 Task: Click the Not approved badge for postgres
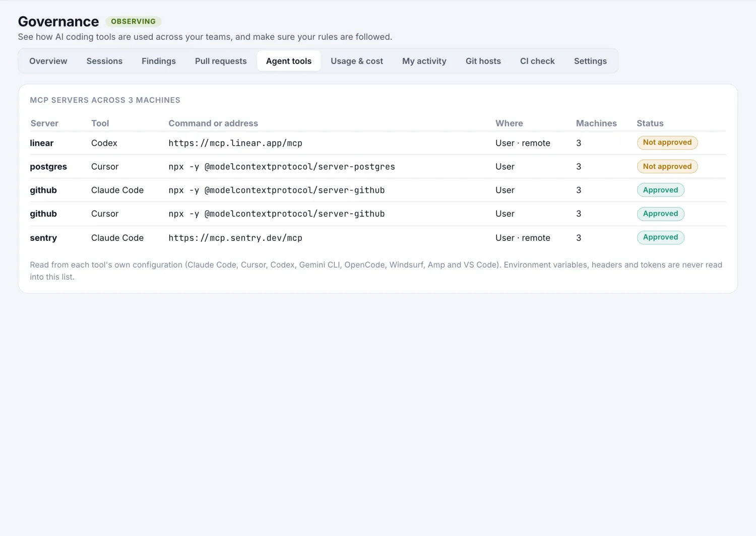pos(667,166)
